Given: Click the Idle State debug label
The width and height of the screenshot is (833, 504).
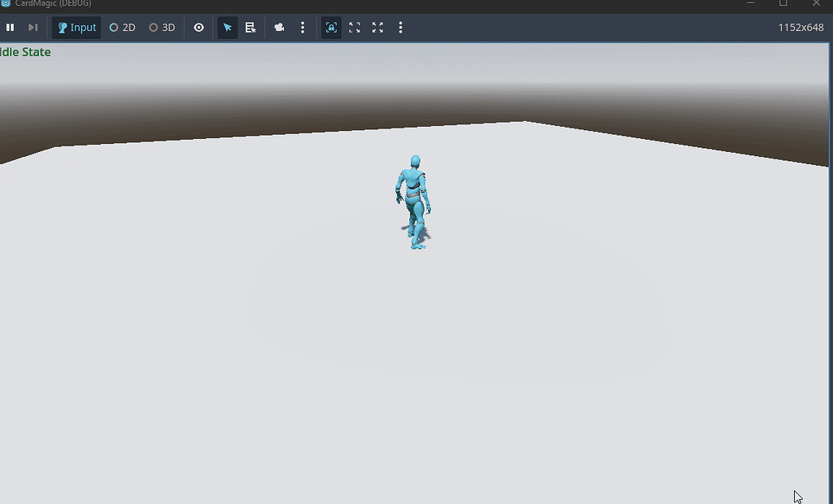Looking at the screenshot, I should [24, 51].
